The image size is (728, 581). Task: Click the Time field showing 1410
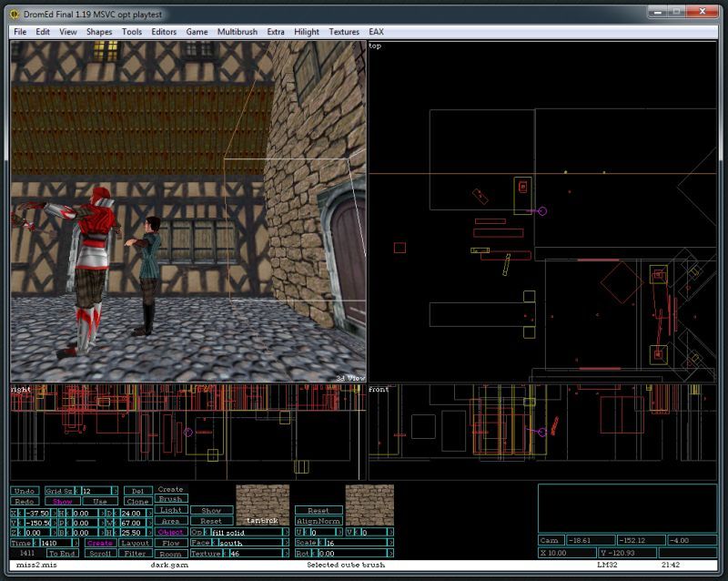coord(56,543)
